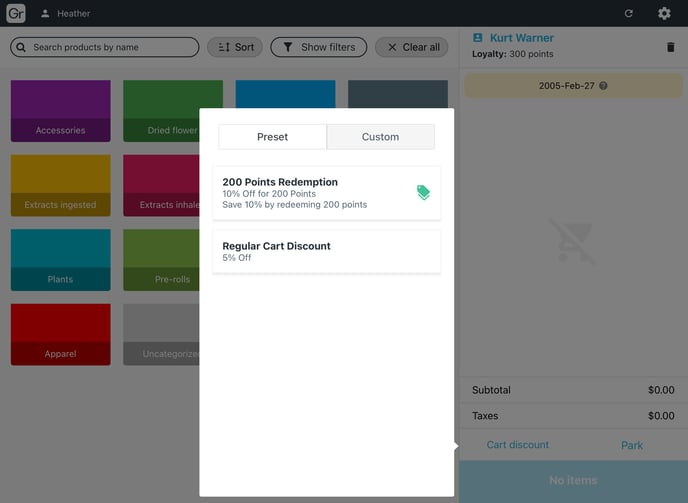
Task: Open the settings gear icon
Action: coord(664,14)
